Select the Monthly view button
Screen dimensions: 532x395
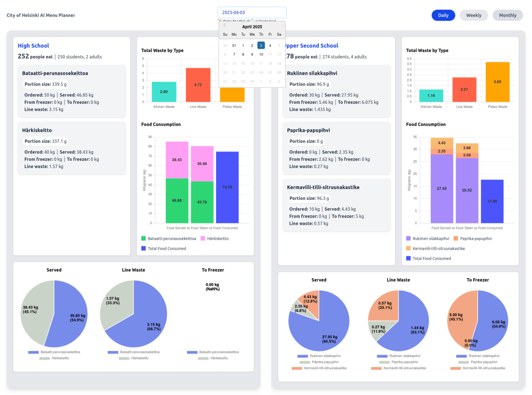coord(508,16)
